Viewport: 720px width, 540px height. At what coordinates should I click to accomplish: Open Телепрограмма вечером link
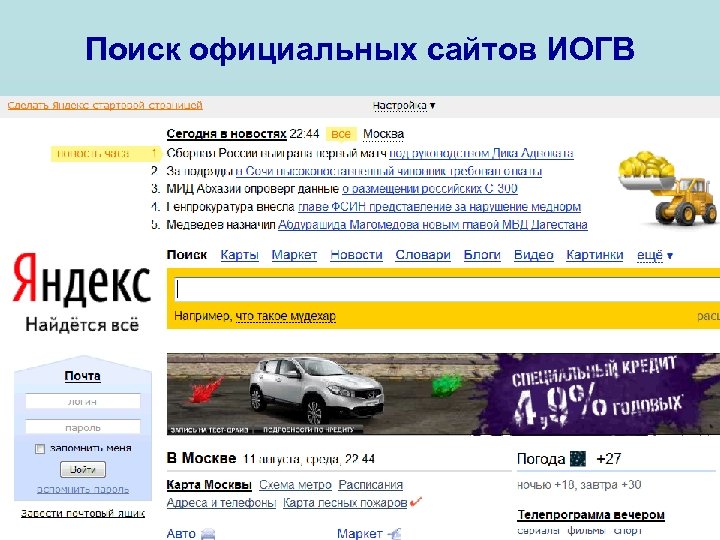591,515
